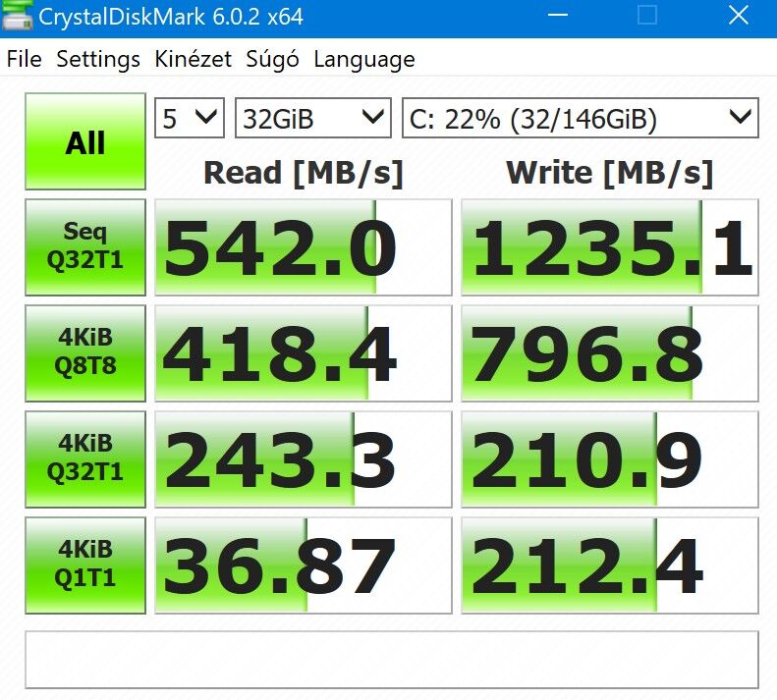Minimize the CrystalDiskMark window

click(558, 16)
